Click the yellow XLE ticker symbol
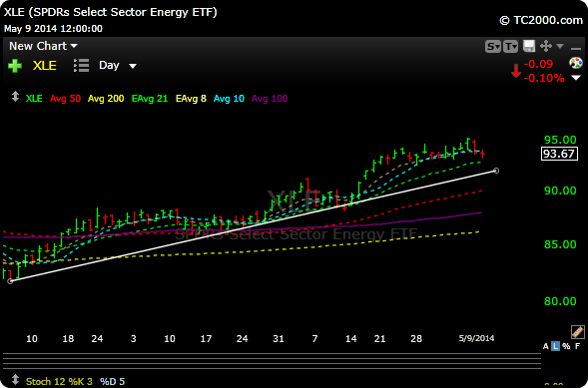 [x=45, y=66]
